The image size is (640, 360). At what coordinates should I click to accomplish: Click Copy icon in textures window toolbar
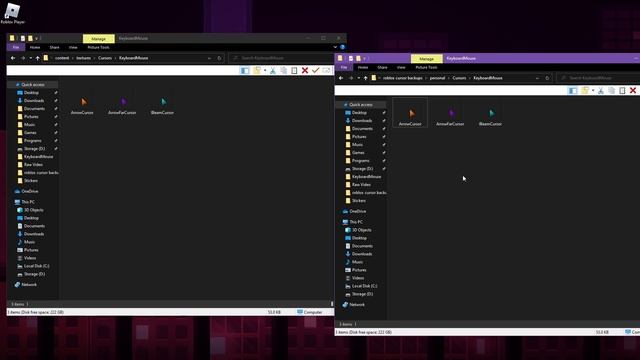(x=284, y=71)
